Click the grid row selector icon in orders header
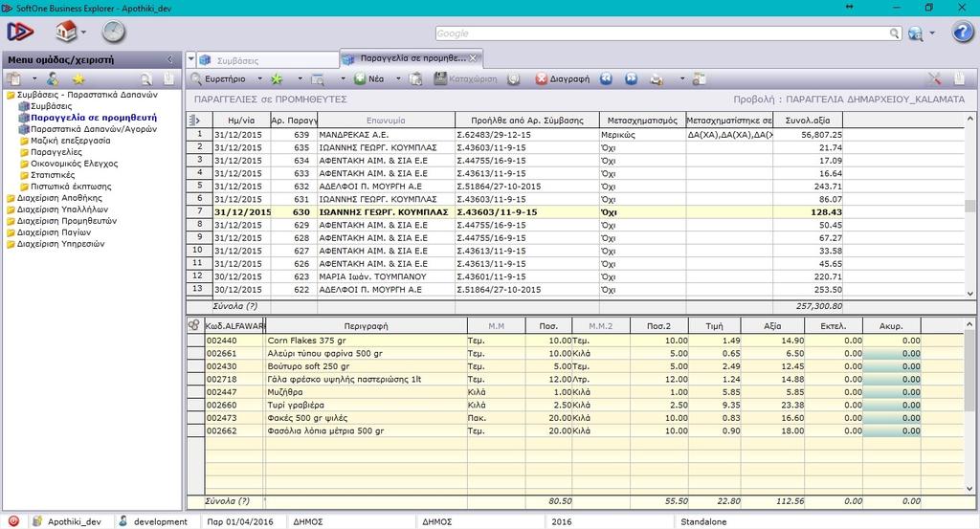The width and height of the screenshot is (980, 529). tap(194, 120)
